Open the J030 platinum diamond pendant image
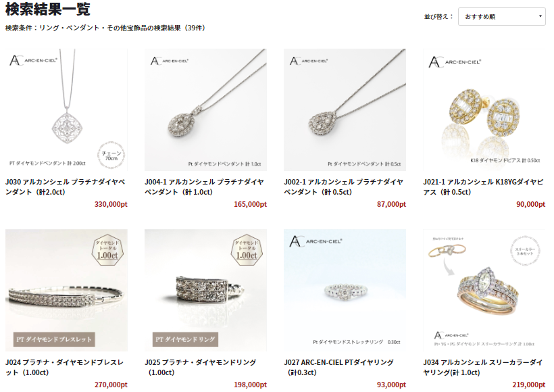Image resolution: width=554 pixels, height=392 pixels. [66, 110]
